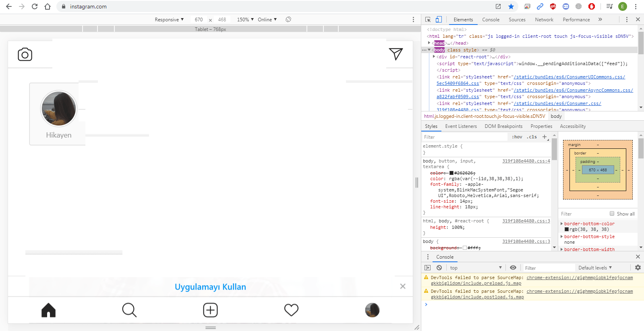Dismiss the Uygulamayı Kullan banner
The width and height of the screenshot is (644, 331).
click(x=403, y=286)
